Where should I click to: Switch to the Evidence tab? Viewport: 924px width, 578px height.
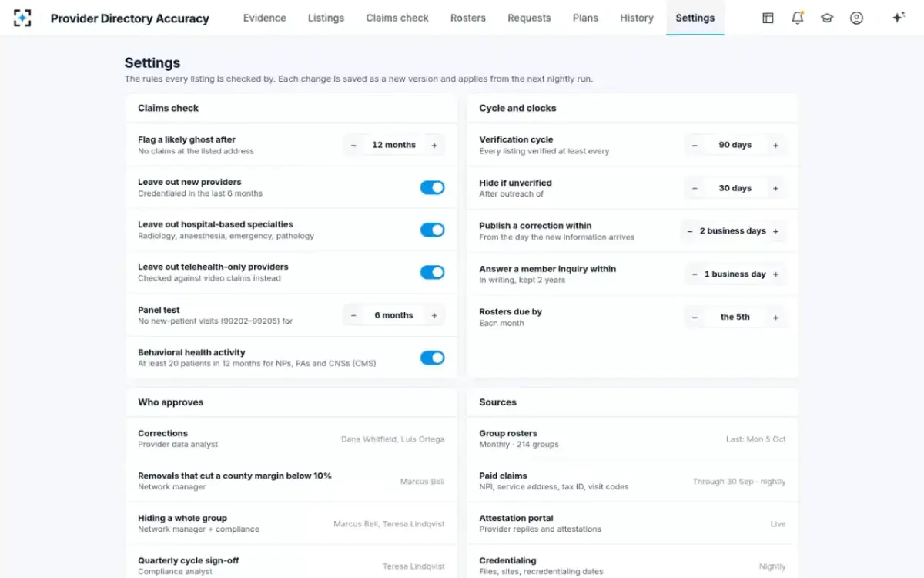(x=264, y=18)
